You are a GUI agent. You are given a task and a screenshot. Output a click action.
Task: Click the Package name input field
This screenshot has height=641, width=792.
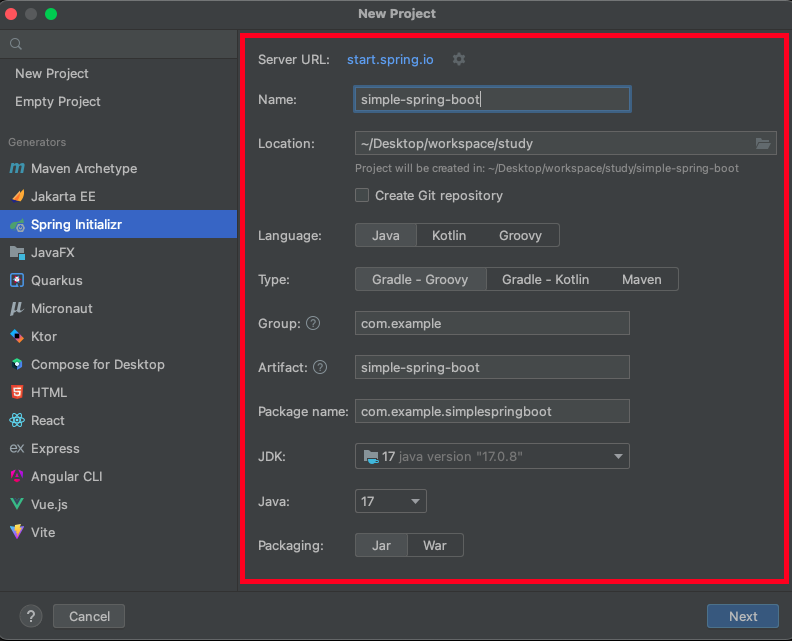click(x=492, y=411)
